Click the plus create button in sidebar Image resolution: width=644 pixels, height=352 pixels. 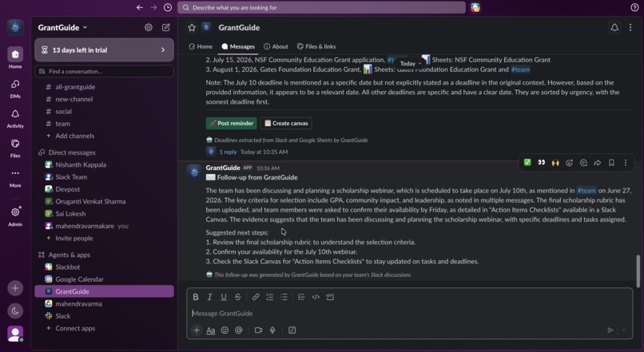coord(15,288)
